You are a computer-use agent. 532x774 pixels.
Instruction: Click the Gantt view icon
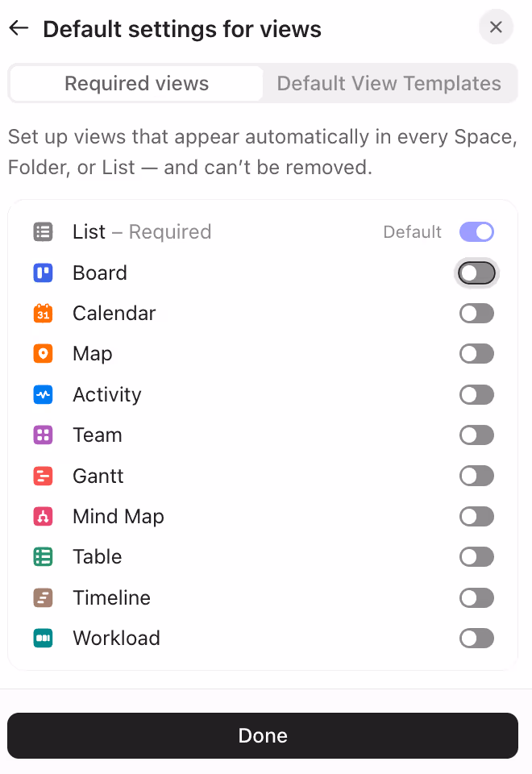point(43,476)
